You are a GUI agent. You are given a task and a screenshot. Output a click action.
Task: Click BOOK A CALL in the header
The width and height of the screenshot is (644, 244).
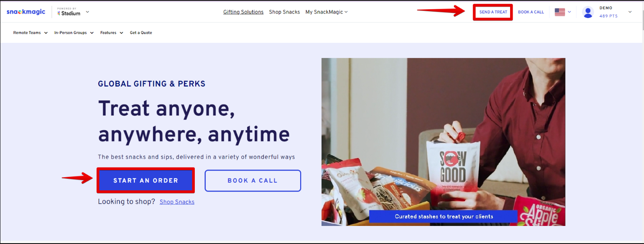click(x=531, y=12)
